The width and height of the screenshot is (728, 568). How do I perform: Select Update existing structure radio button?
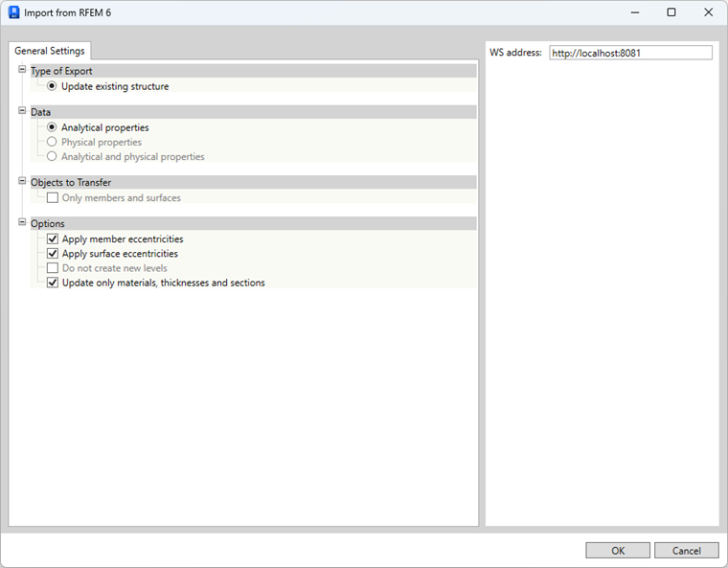pyautogui.click(x=52, y=86)
